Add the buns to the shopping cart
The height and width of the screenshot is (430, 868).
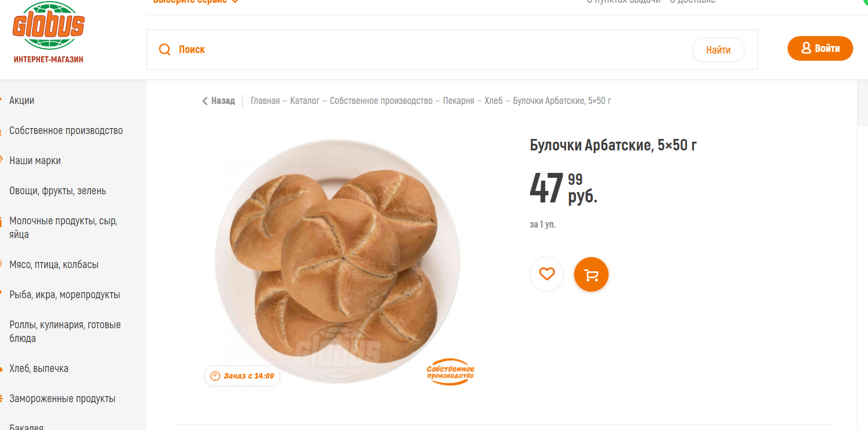point(591,274)
